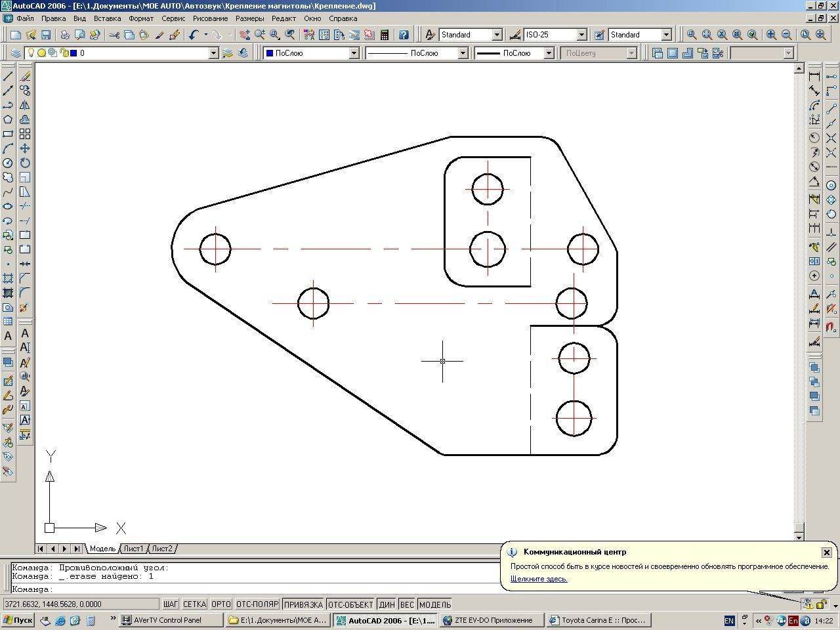
Task: Toggle СЕТКА grid display
Action: tap(194, 604)
